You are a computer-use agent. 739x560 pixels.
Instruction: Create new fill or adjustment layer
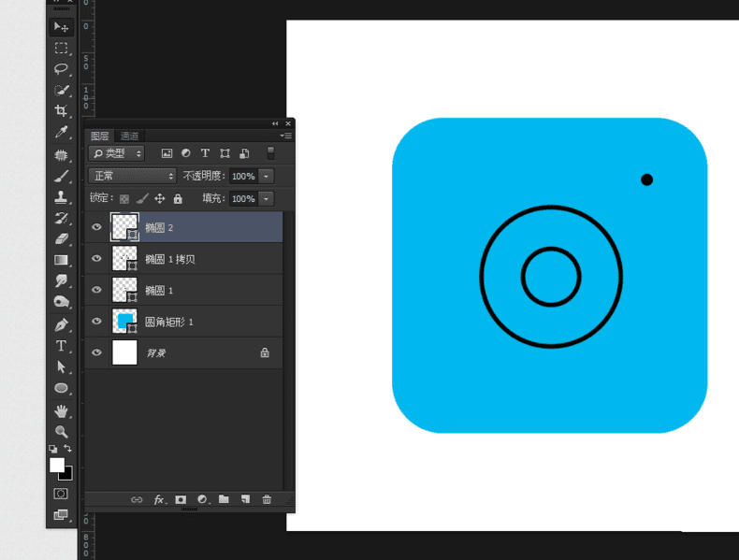pyautogui.click(x=203, y=500)
